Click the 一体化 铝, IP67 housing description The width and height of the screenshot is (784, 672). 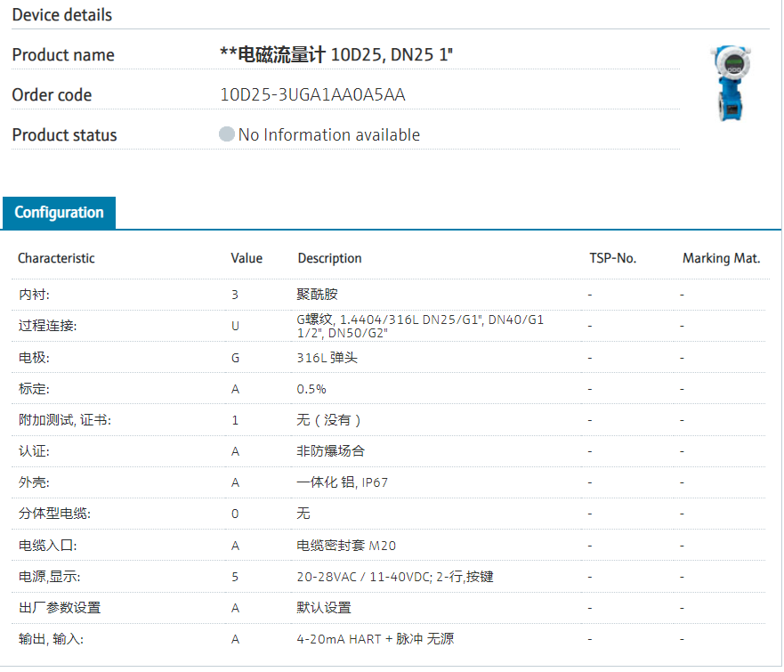point(342,482)
